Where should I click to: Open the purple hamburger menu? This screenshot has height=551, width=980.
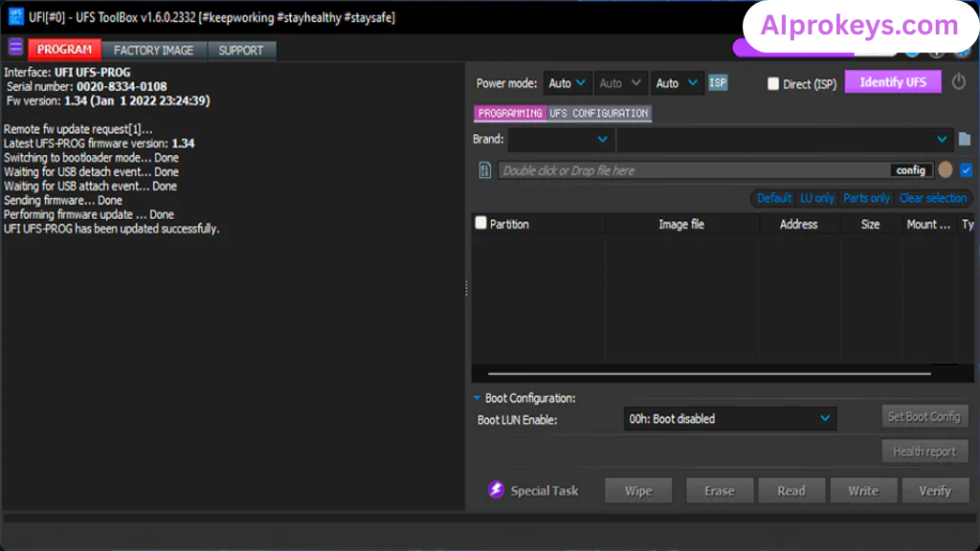point(15,48)
